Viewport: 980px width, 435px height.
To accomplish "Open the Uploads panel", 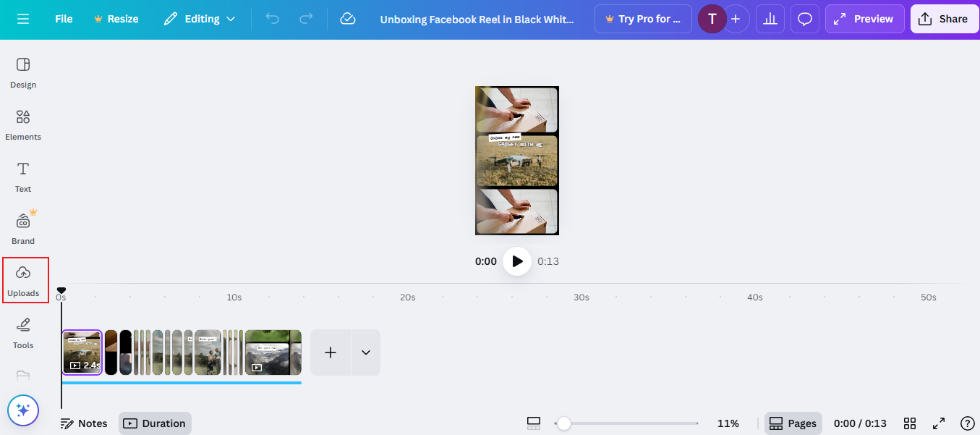I will click(x=24, y=281).
